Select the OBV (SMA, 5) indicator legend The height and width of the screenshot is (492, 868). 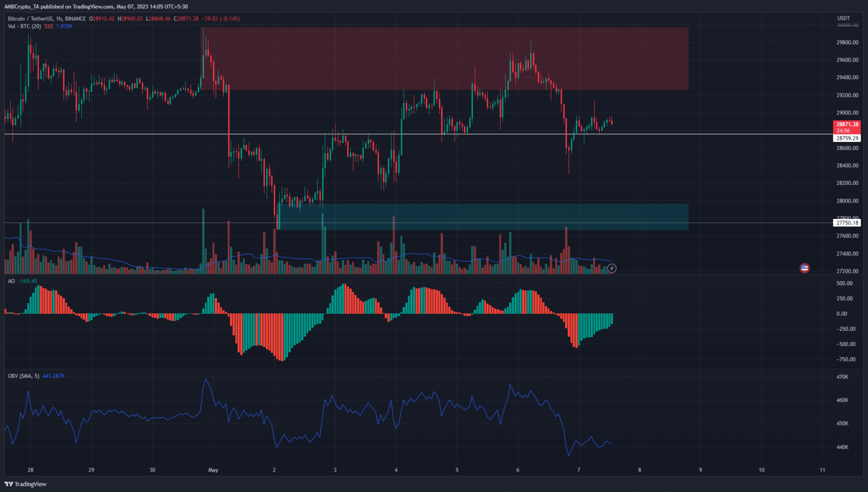[23, 376]
